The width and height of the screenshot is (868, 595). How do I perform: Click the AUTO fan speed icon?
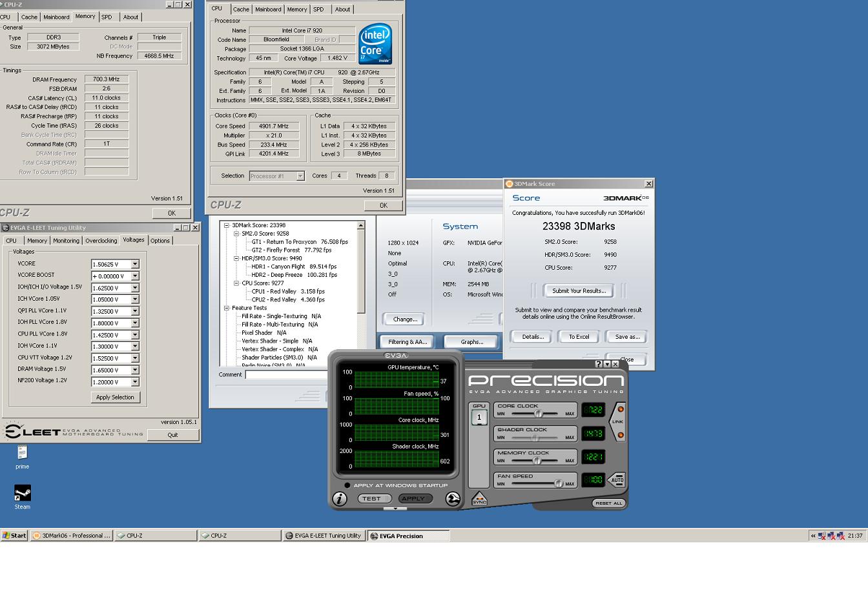(617, 479)
